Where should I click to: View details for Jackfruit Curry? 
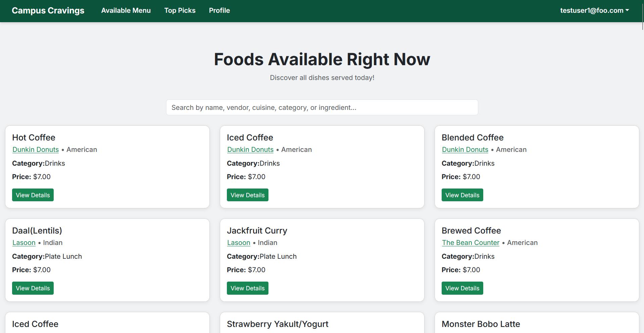click(247, 288)
